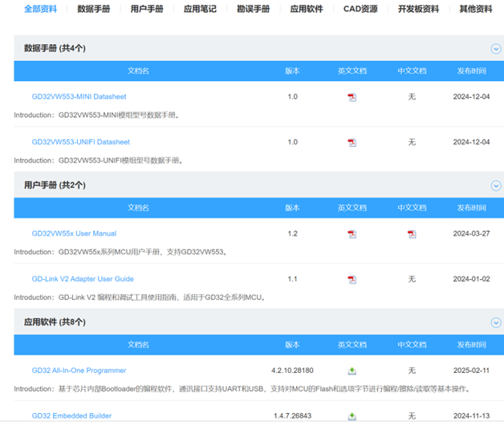
Task: Switch to the 全部资料 tab
Action: (40, 10)
